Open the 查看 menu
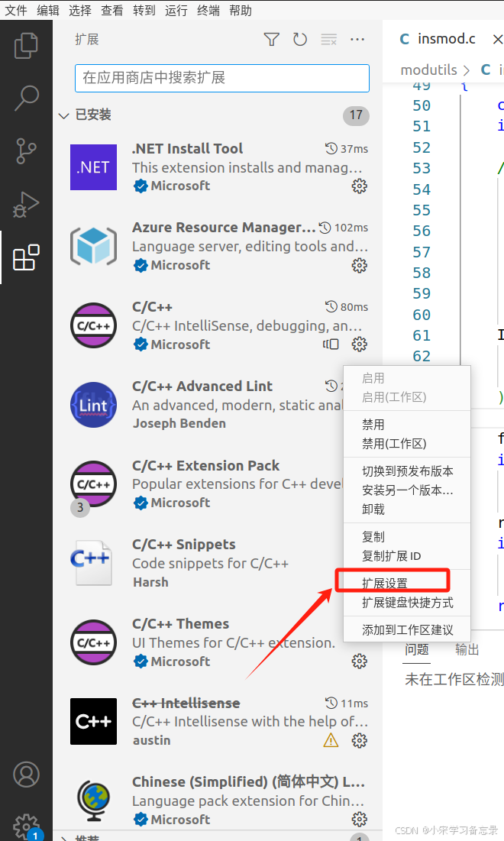The height and width of the screenshot is (841, 504). tap(112, 10)
